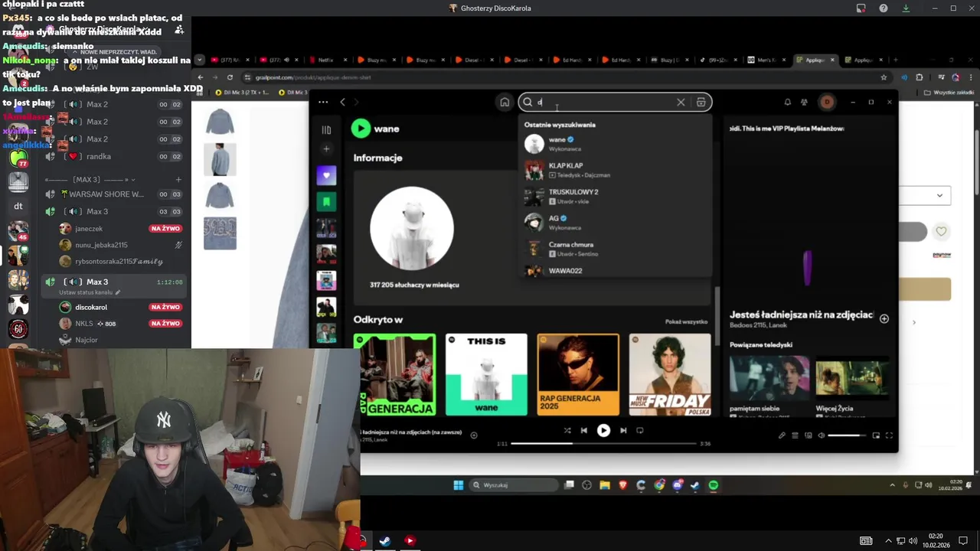Add to wishlist heart on grailpoint page
The image size is (980, 551).
pos(941,232)
